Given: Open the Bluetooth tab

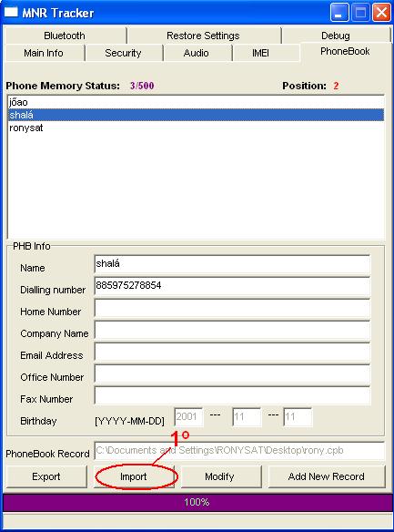Looking at the screenshot, I should point(65,36).
